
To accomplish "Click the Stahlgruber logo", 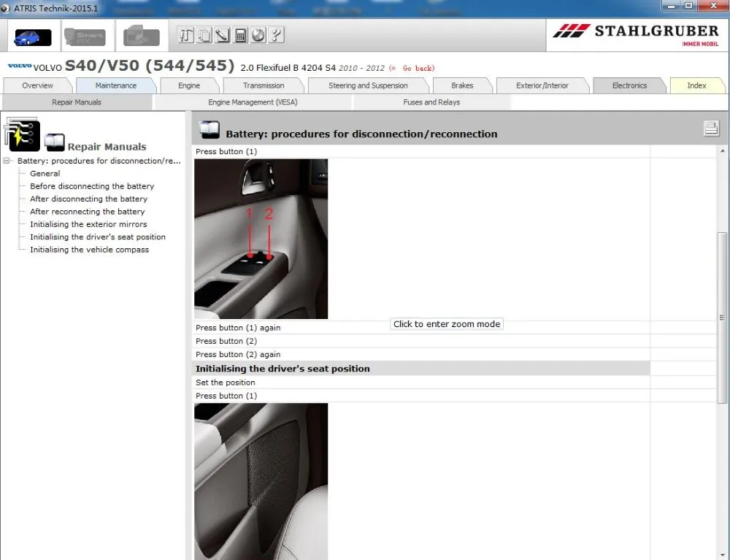I will [636, 35].
